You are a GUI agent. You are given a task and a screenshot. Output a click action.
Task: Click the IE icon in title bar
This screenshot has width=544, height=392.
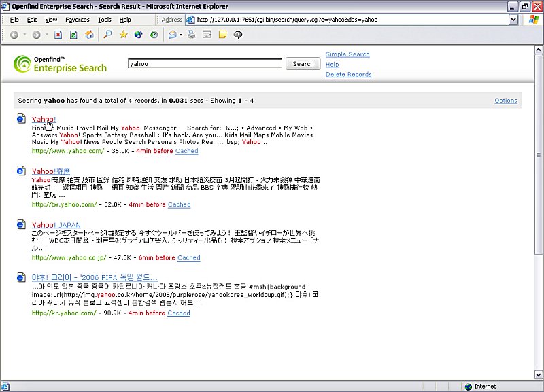pyautogui.click(x=5, y=6)
